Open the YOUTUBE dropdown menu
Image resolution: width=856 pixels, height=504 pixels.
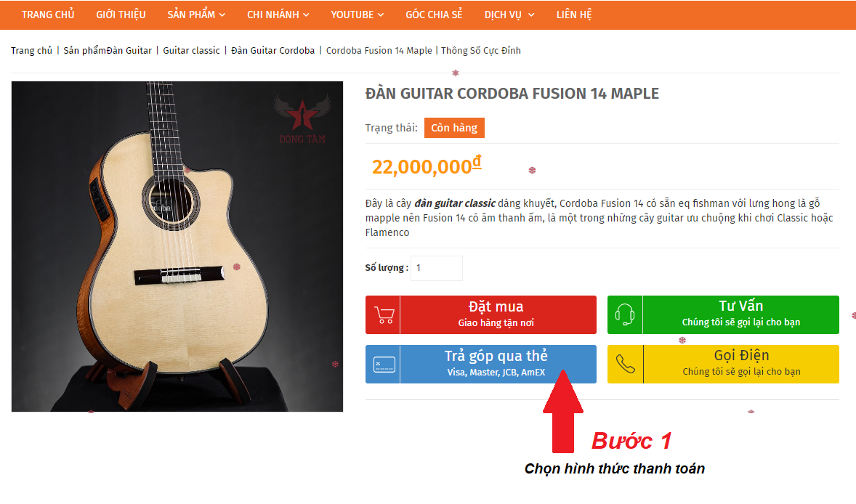(357, 15)
